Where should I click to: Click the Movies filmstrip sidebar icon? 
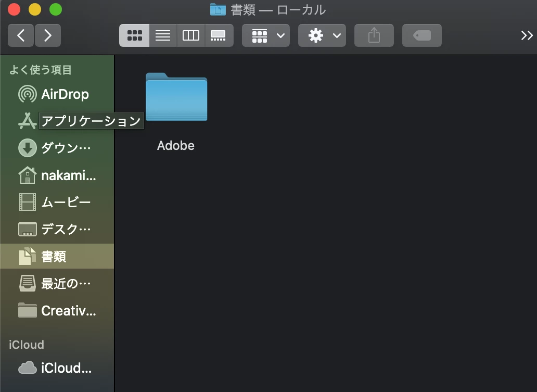tap(28, 202)
